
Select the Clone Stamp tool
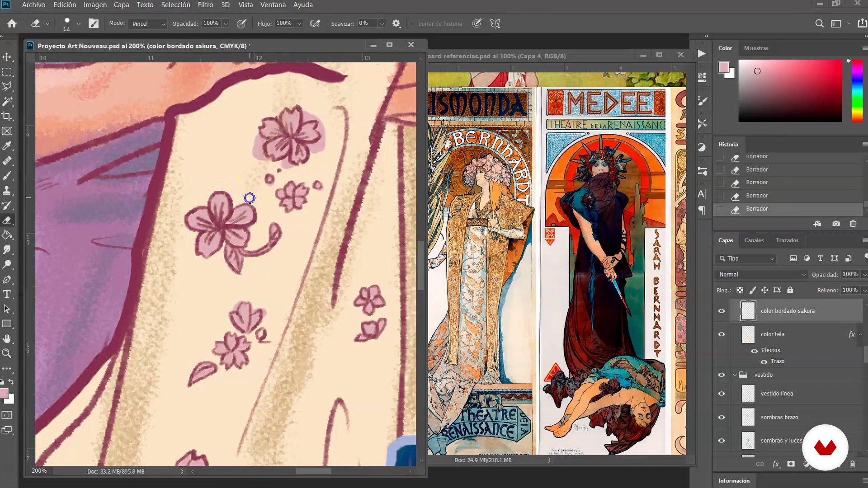tap(7, 190)
